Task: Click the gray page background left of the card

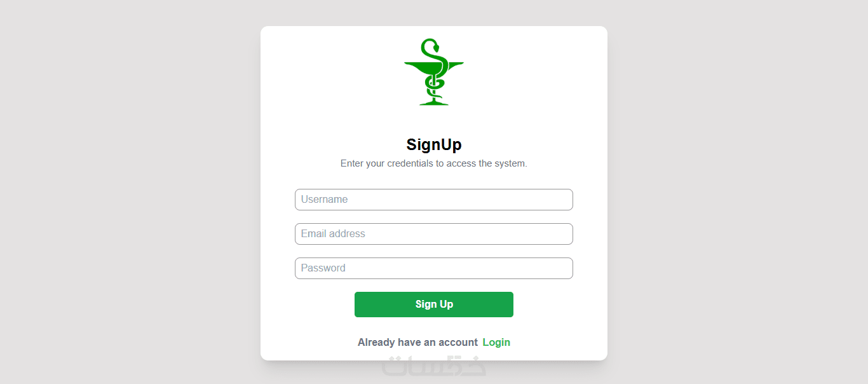Action: click(x=127, y=191)
